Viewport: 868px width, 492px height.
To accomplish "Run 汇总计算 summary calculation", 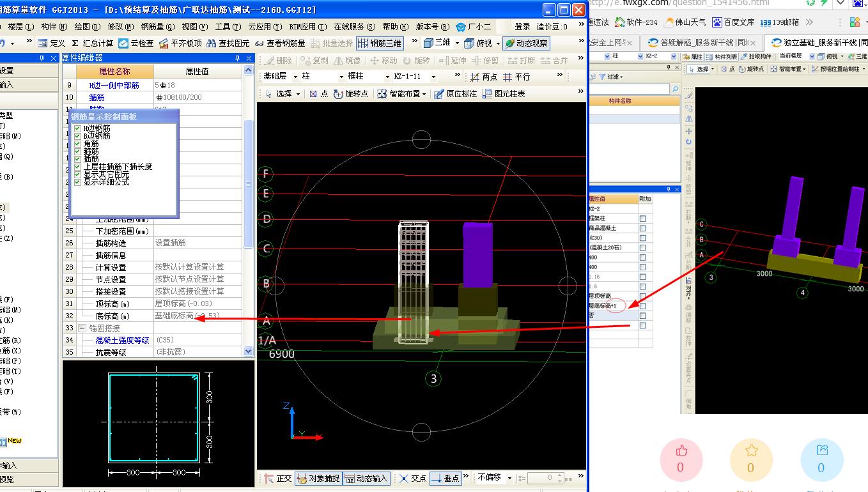I will tap(93, 43).
